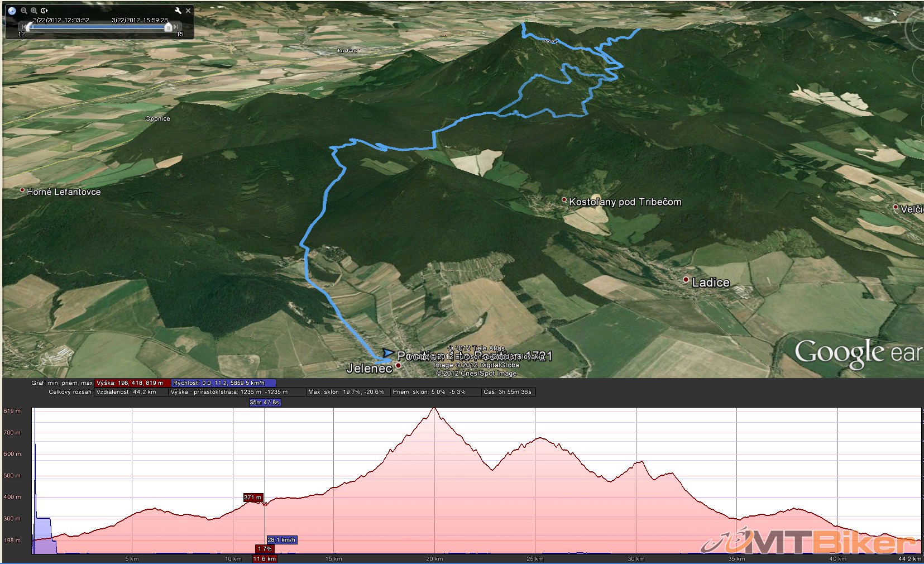The height and width of the screenshot is (564, 924).
Task: Select Kostoľany pod Tribečom place label
Action: 624,202
